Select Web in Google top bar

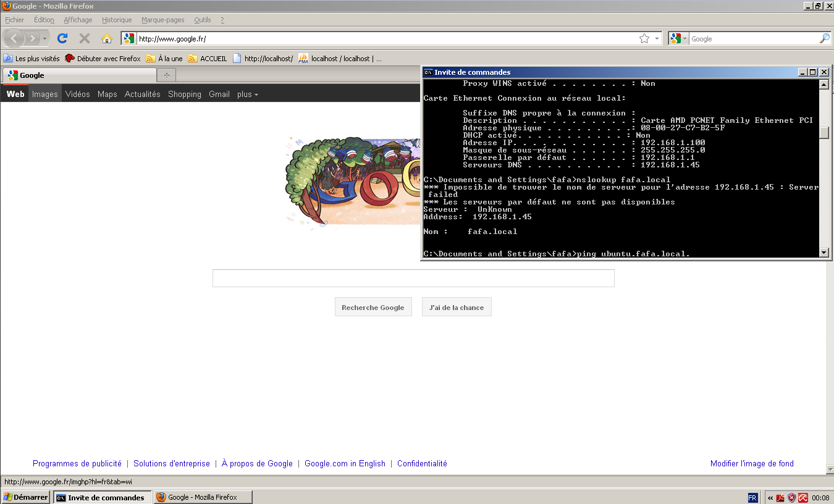15,94
